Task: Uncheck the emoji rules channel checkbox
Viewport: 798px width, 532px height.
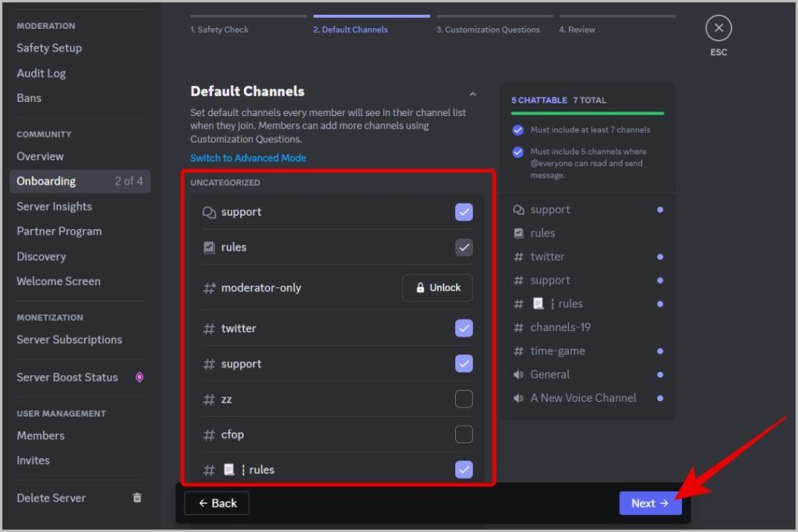Action: pyautogui.click(x=464, y=470)
